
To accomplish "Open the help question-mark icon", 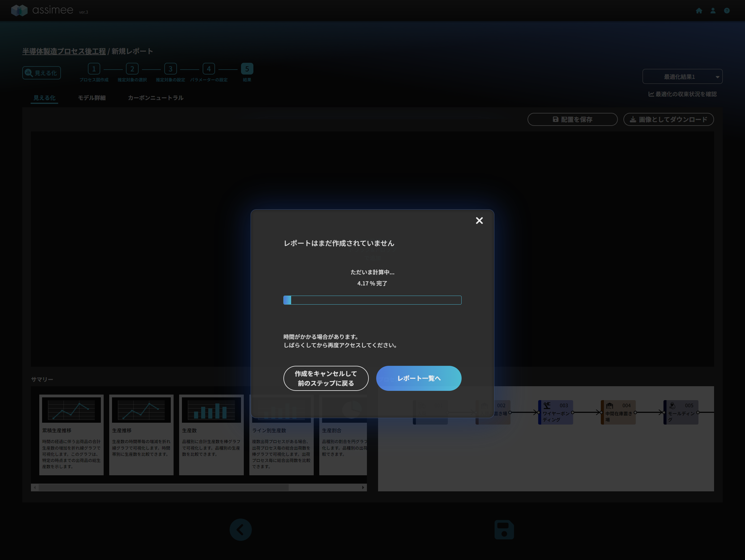I will pos(727,11).
